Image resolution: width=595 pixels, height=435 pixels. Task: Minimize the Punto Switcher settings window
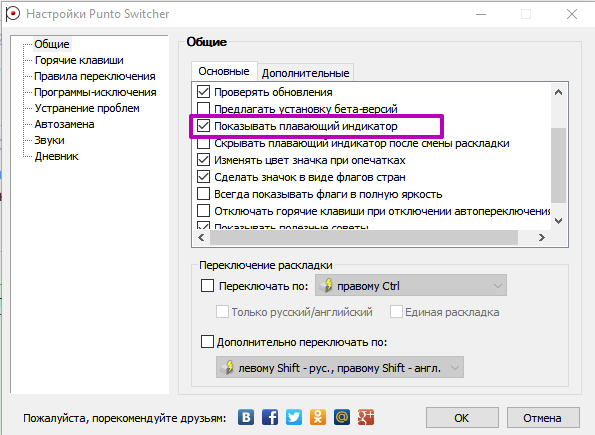pos(481,14)
